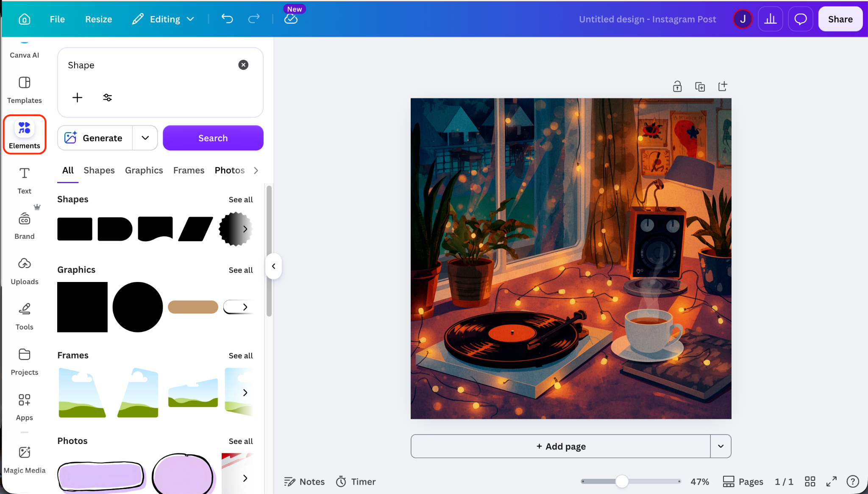Open the Templates sidebar panel
The image size is (868, 494).
click(x=25, y=90)
